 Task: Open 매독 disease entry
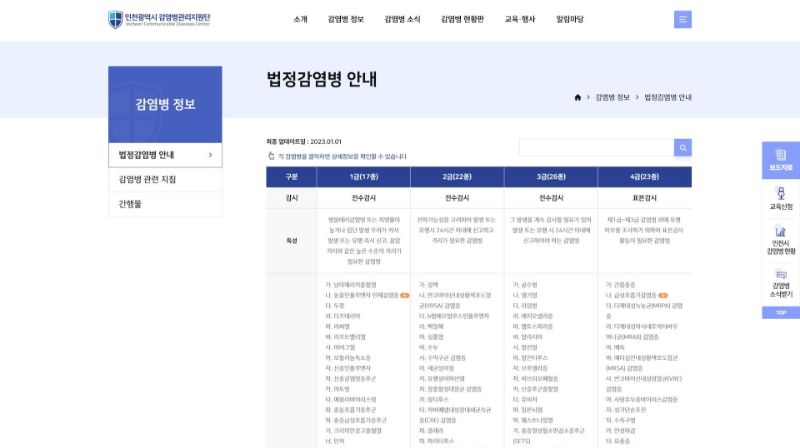[615, 347]
